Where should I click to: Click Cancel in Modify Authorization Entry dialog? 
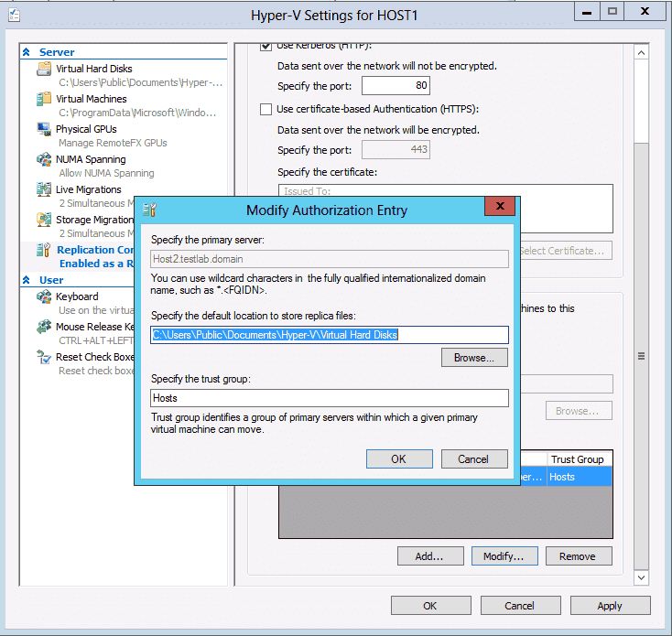474,459
